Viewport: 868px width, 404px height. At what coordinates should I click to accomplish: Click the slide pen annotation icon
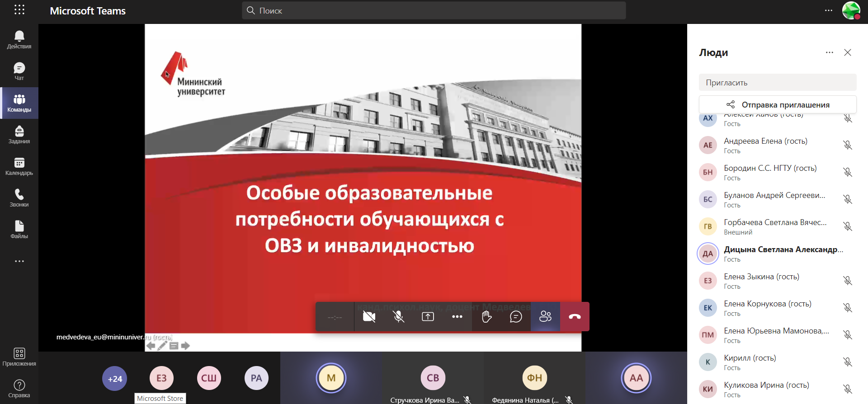(x=162, y=346)
